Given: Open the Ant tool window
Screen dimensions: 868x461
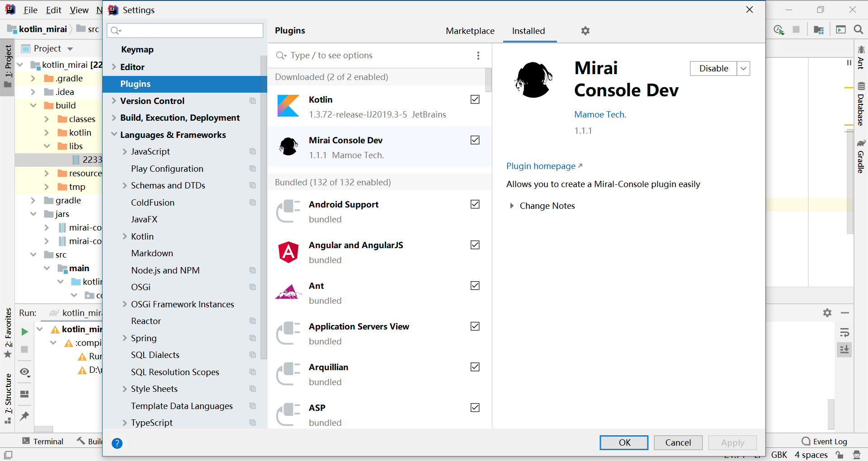Looking at the screenshot, I should [861, 57].
